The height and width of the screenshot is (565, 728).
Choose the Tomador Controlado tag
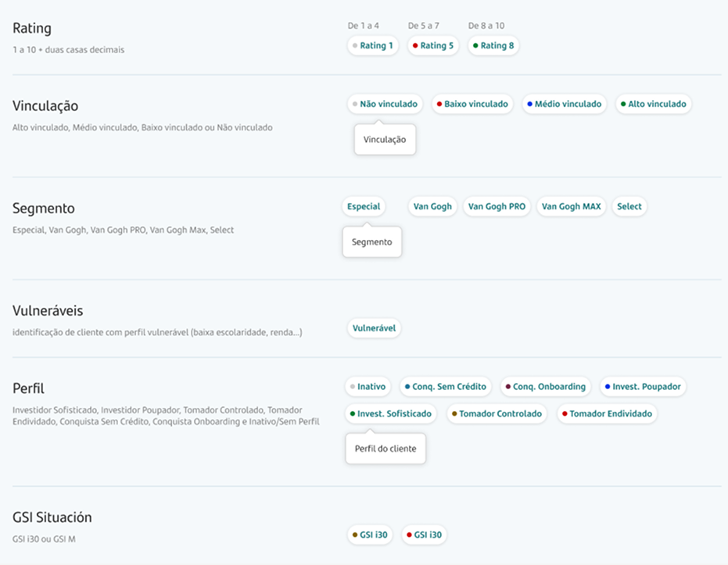coord(497,413)
